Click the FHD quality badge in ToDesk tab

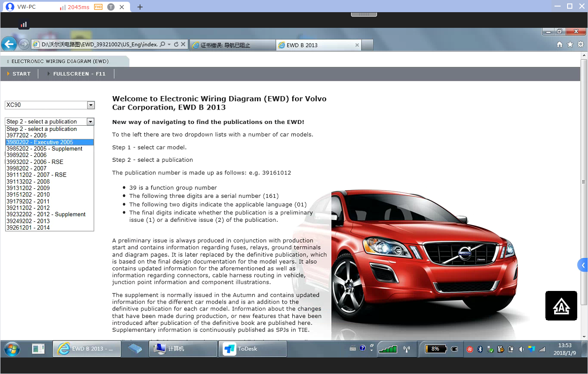click(98, 7)
